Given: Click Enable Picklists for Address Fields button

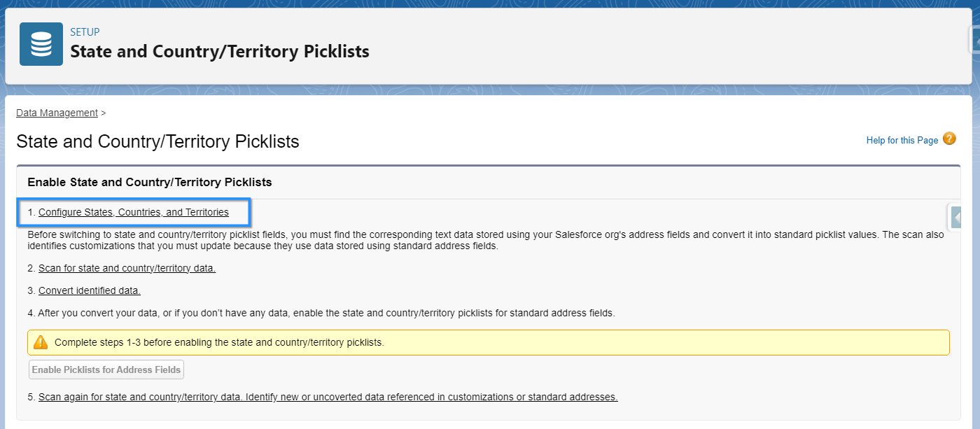Looking at the screenshot, I should click(x=106, y=370).
